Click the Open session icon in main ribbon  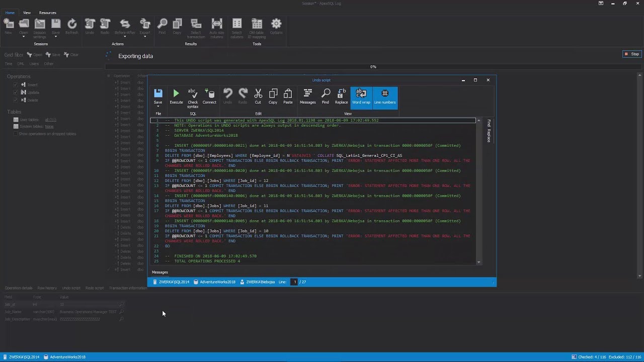pos(24,24)
